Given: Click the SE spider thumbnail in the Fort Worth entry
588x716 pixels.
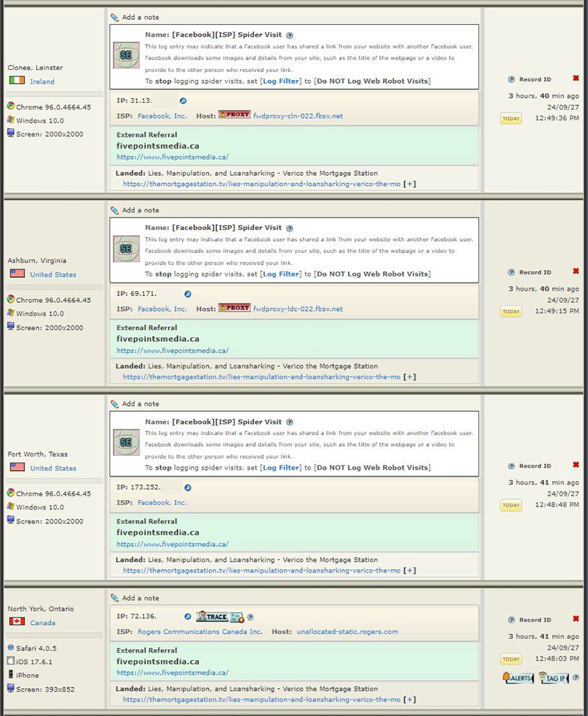Looking at the screenshot, I should point(126,442).
